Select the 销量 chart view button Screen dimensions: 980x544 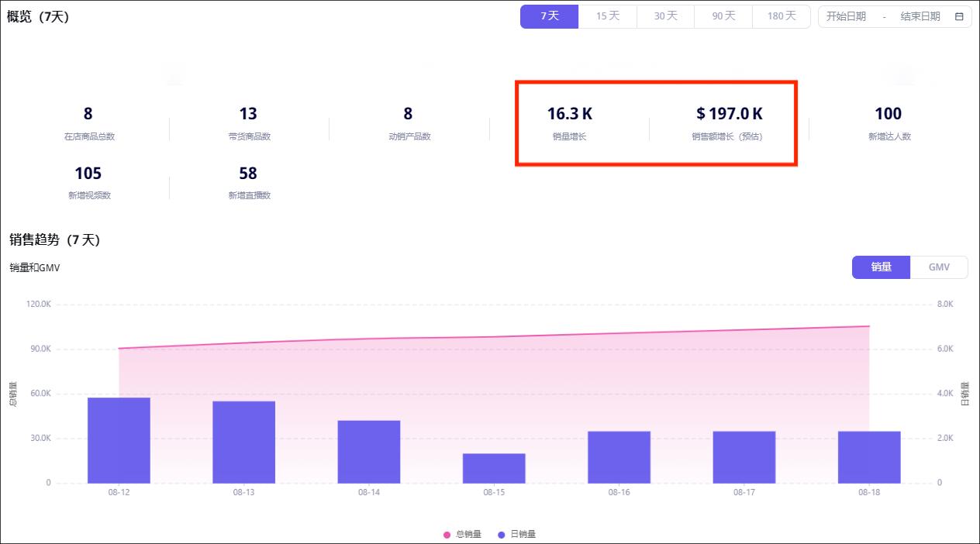(x=881, y=267)
